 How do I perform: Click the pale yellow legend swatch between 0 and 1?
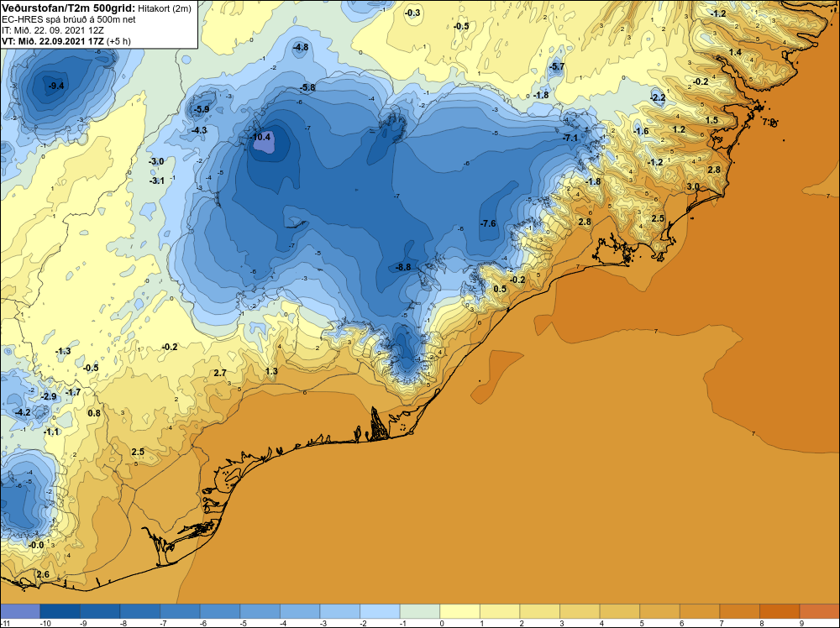(459, 611)
